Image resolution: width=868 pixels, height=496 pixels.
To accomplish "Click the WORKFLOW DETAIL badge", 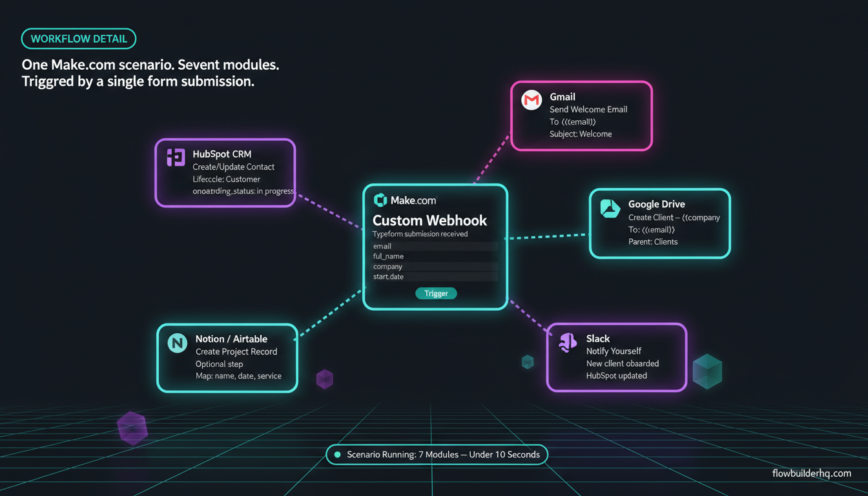I will click(x=79, y=39).
